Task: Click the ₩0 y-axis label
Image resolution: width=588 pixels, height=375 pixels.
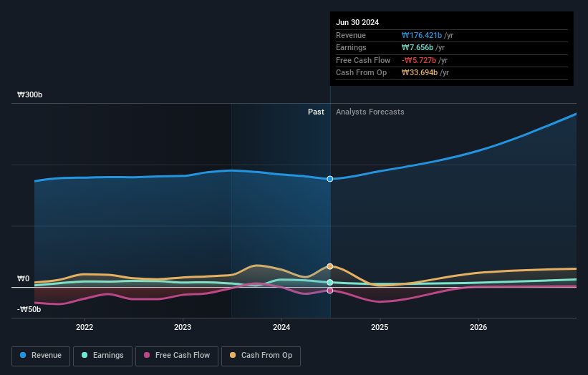Action: point(23,278)
